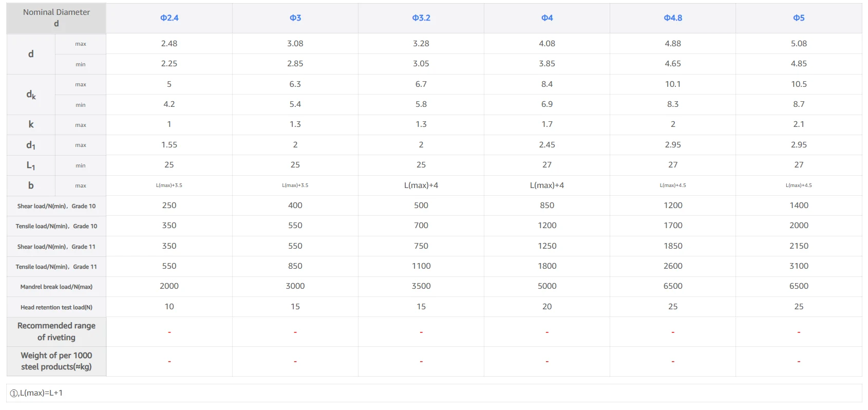Viewport: 868px width, 410px height.
Task: Select the L(max)+4 cell under Φ4
Action: 547,185
